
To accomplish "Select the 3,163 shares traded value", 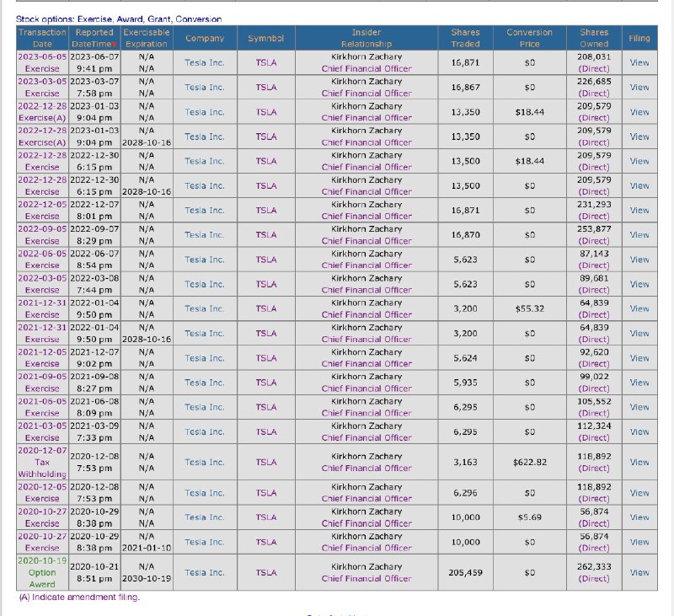I will pos(465,462).
